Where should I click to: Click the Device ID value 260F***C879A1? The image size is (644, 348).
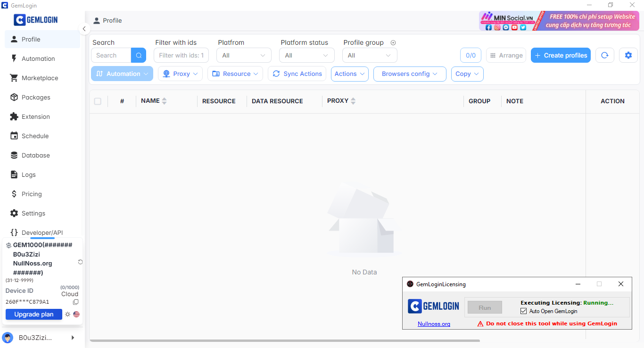(27, 302)
